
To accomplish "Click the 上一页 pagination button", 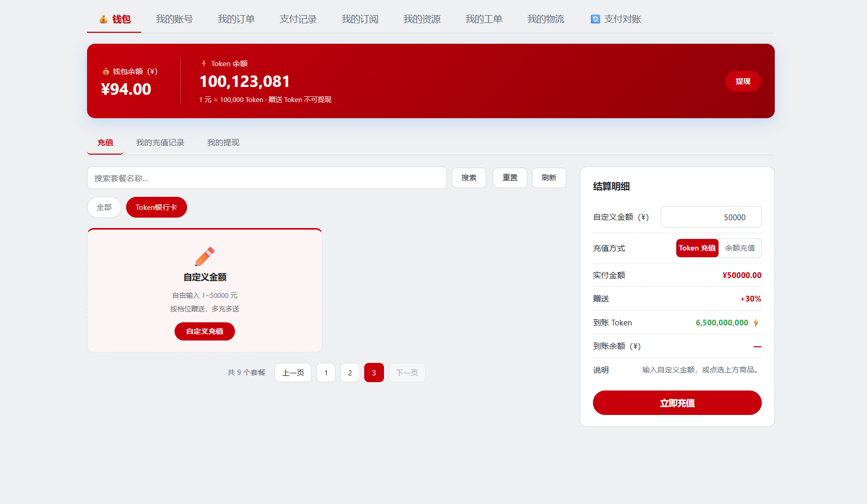I will click(x=293, y=373).
